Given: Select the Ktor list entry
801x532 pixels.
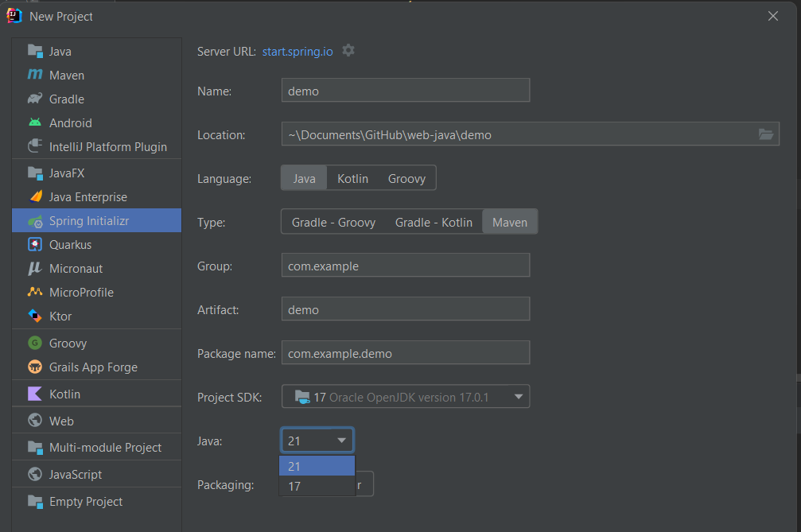Looking at the screenshot, I should coord(96,316).
